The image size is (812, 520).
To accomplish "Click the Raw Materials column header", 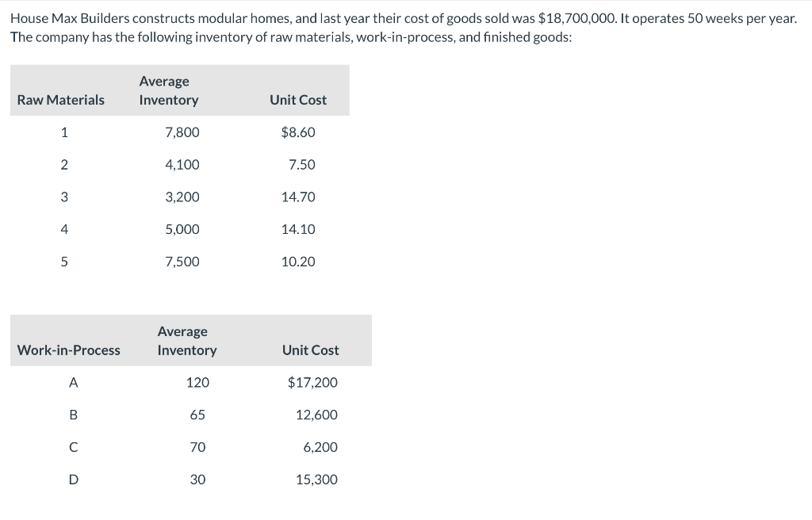I will click(x=60, y=100).
